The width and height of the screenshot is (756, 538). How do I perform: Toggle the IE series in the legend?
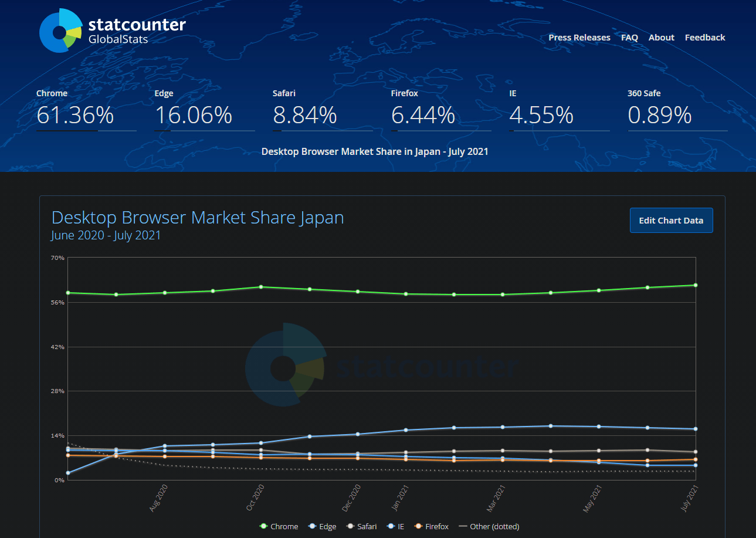395,526
